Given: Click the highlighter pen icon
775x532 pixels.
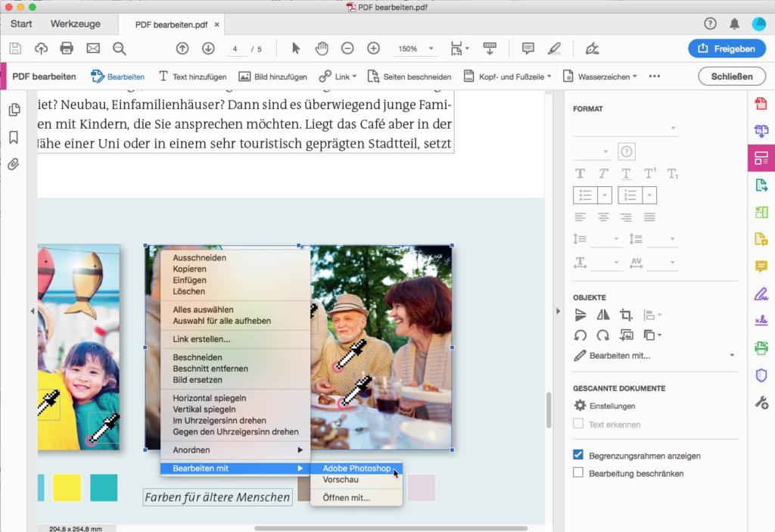Looking at the screenshot, I should point(554,48).
